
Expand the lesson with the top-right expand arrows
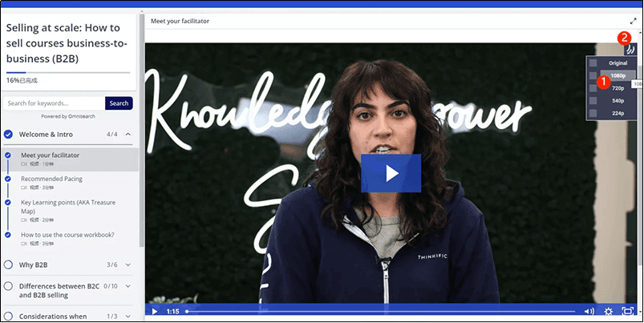click(634, 22)
